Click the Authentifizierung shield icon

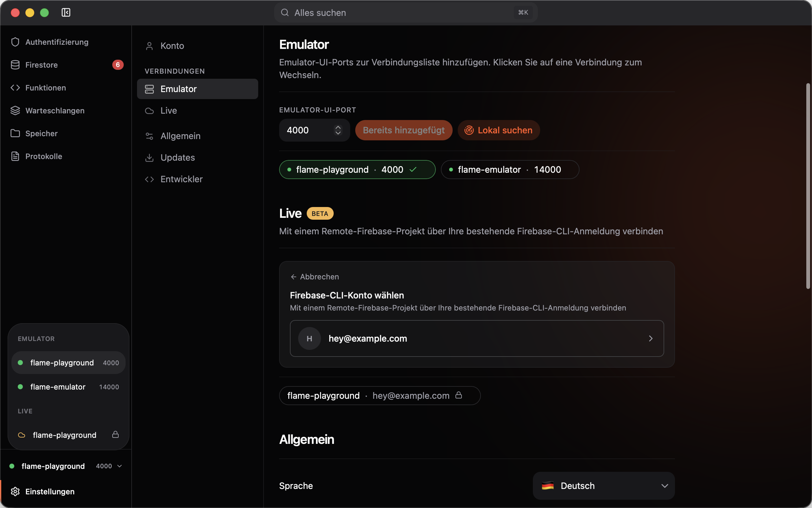[15, 42]
